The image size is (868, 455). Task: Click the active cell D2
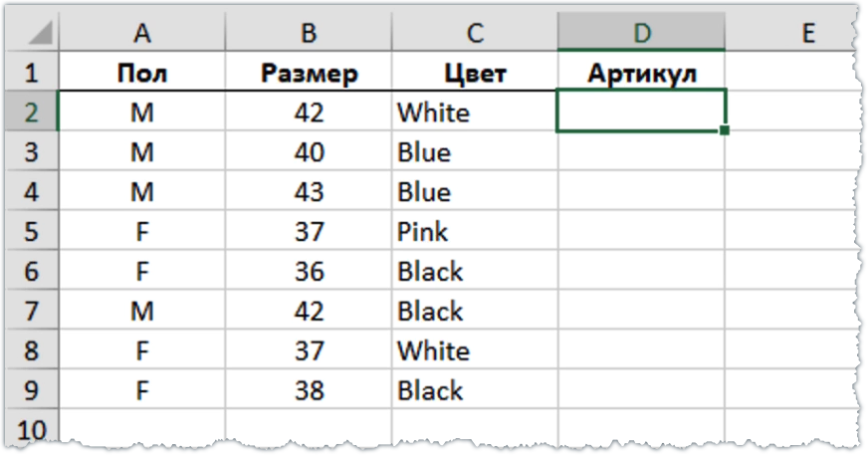[x=641, y=111]
